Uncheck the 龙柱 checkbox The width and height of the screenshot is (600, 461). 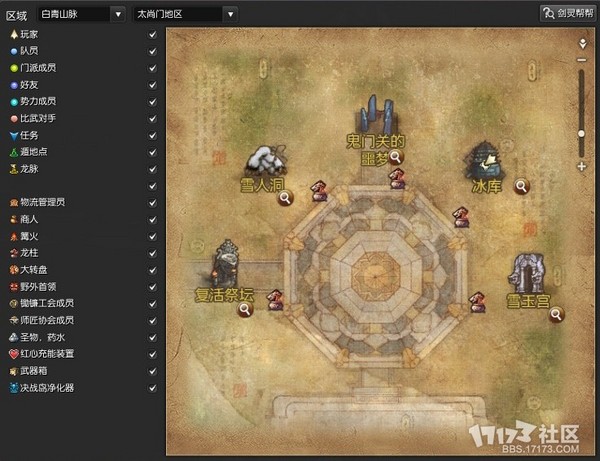[x=152, y=253]
